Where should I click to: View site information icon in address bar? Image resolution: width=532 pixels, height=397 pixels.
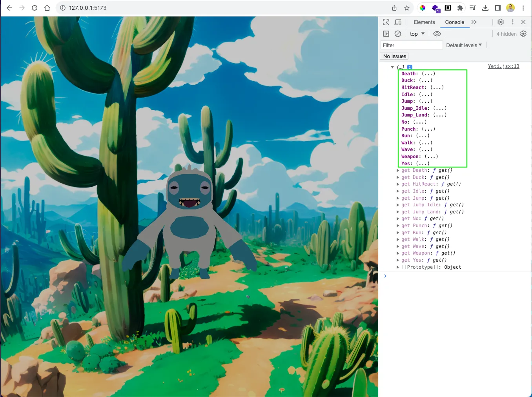pos(63,8)
